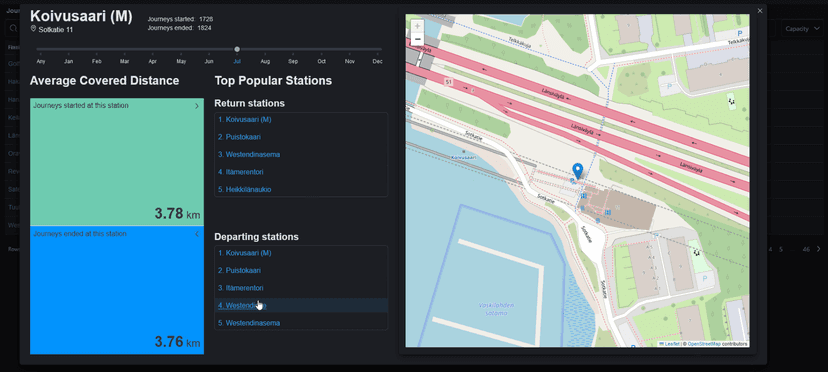The width and height of the screenshot is (828, 372).
Task: Click the Koivusaari (M) station title
Action: coord(81,16)
